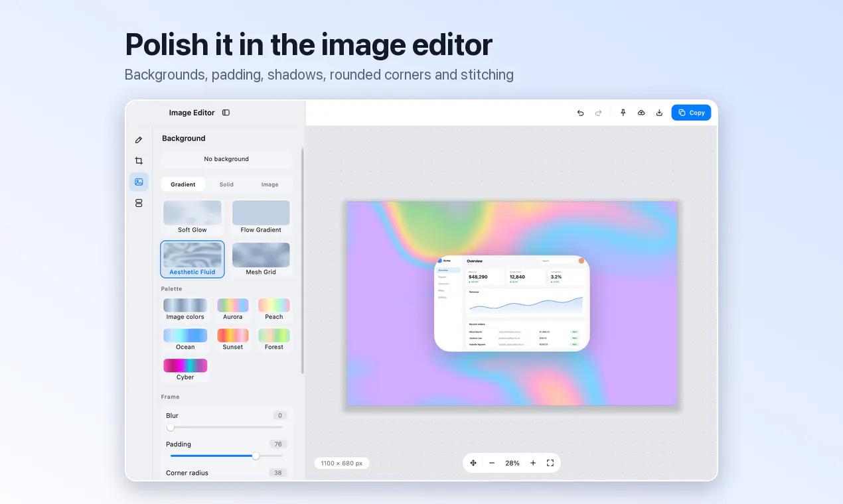Open the stitching tool in sidebar
843x504 pixels.
click(x=139, y=203)
